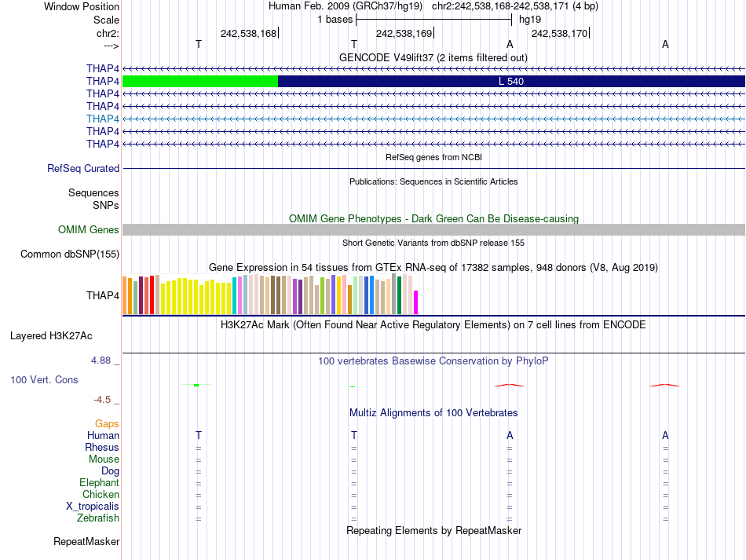This screenshot has height=560, width=746.
Task: Click the RepeatMasker track label
Action: tap(86, 541)
